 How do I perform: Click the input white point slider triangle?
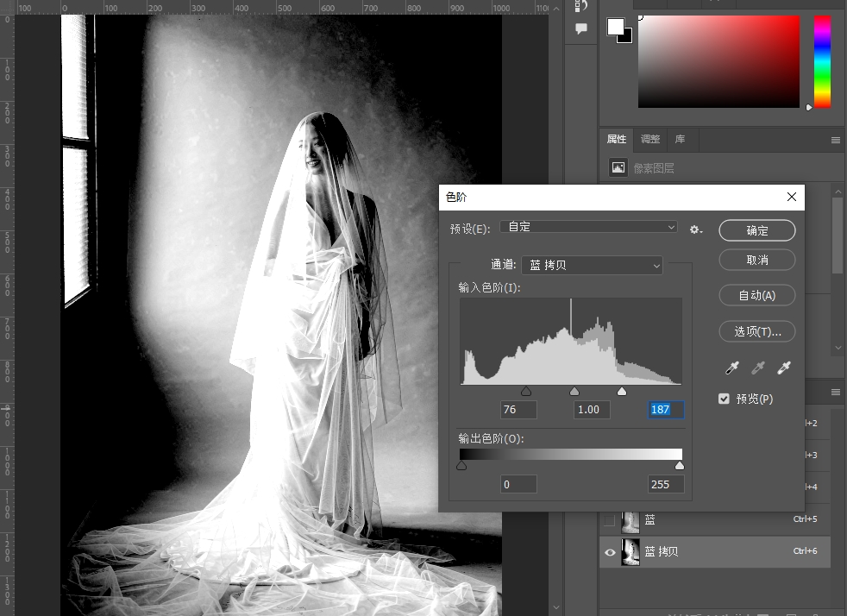point(622,391)
